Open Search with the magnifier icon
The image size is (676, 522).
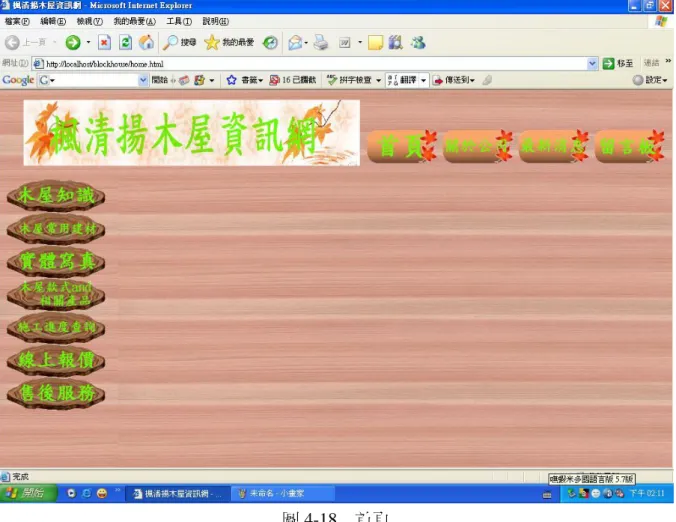click(x=179, y=42)
